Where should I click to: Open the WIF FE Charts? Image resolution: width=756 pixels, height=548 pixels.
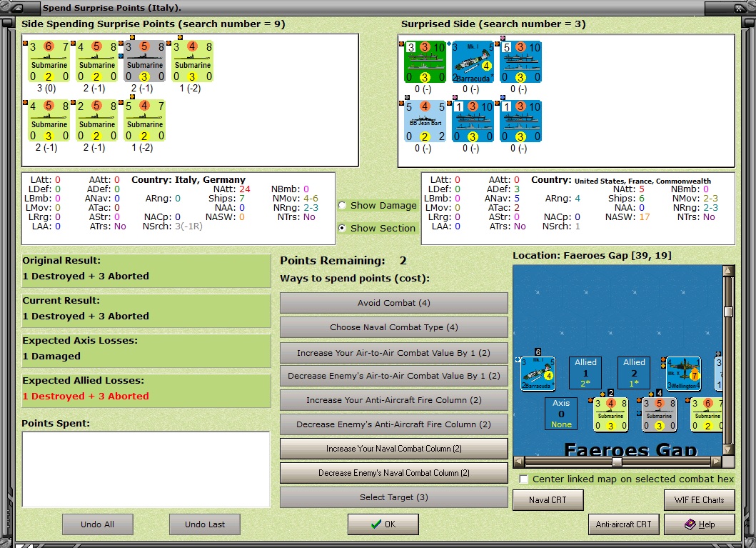(x=700, y=500)
